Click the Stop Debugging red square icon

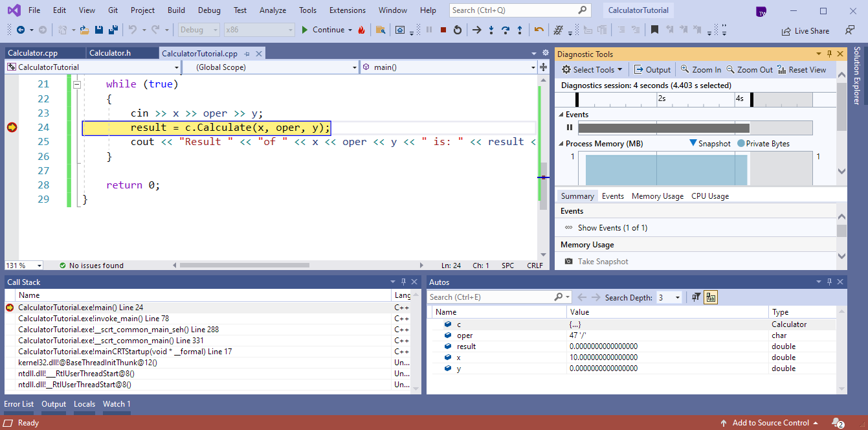coord(443,30)
